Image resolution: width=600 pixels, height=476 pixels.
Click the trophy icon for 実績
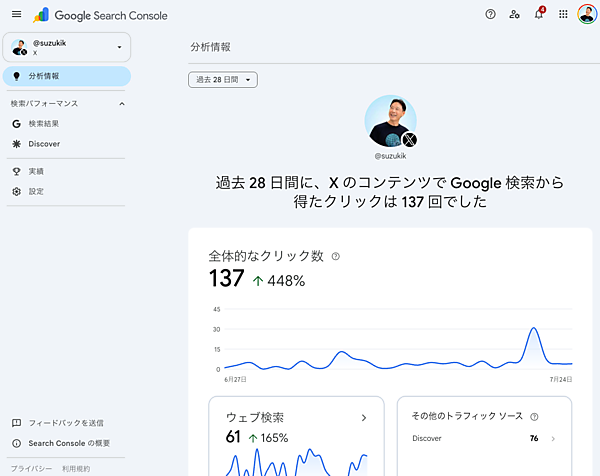(x=16, y=171)
